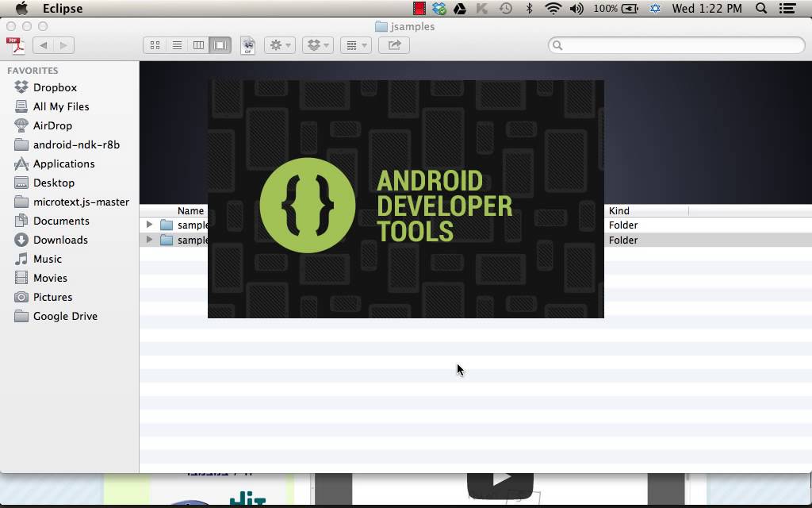Select the Cover Flow view button

(220, 45)
